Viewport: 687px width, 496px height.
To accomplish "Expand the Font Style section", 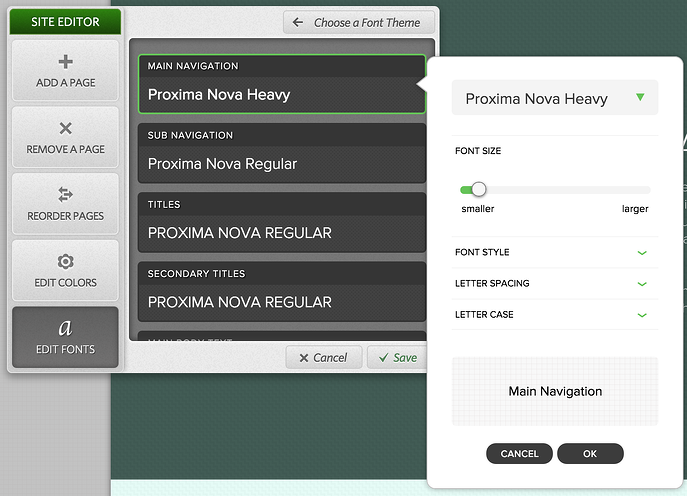I will tap(555, 252).
